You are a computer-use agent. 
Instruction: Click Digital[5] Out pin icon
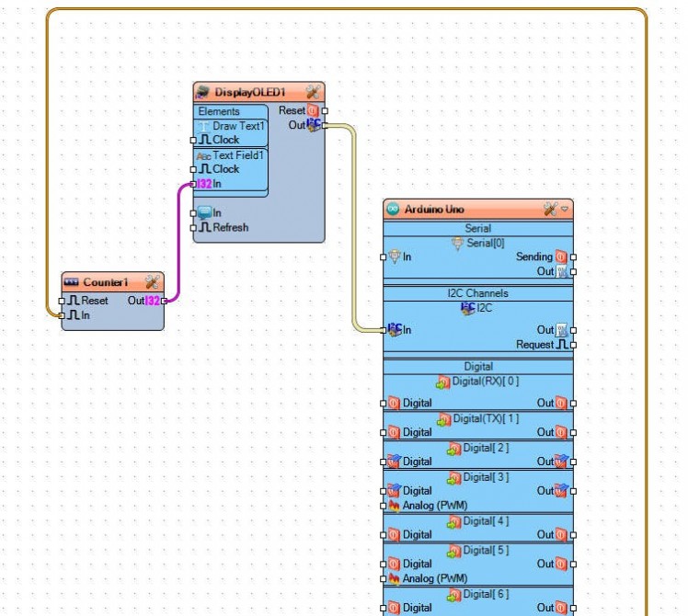coord(561,564)
